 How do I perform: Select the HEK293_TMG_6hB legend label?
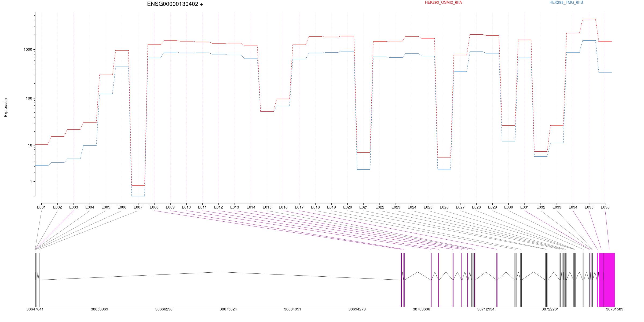pyautogui.click(x=566, y=3)
